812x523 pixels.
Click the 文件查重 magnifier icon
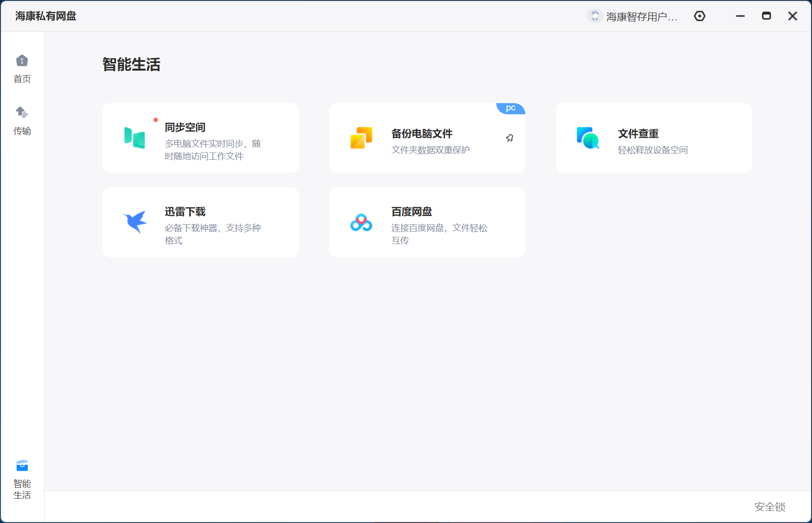pyautogui.click(x=588, y=138)
